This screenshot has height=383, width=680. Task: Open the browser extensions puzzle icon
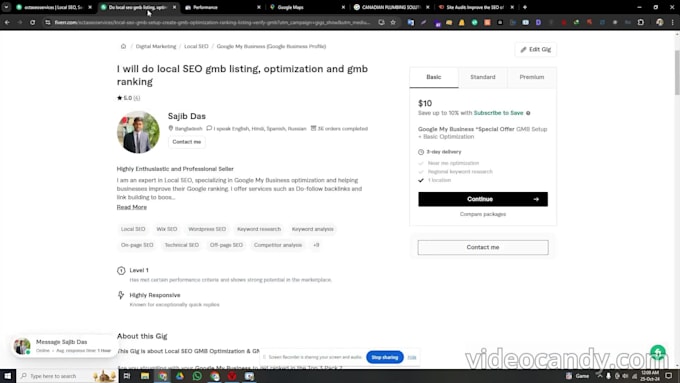641,22
